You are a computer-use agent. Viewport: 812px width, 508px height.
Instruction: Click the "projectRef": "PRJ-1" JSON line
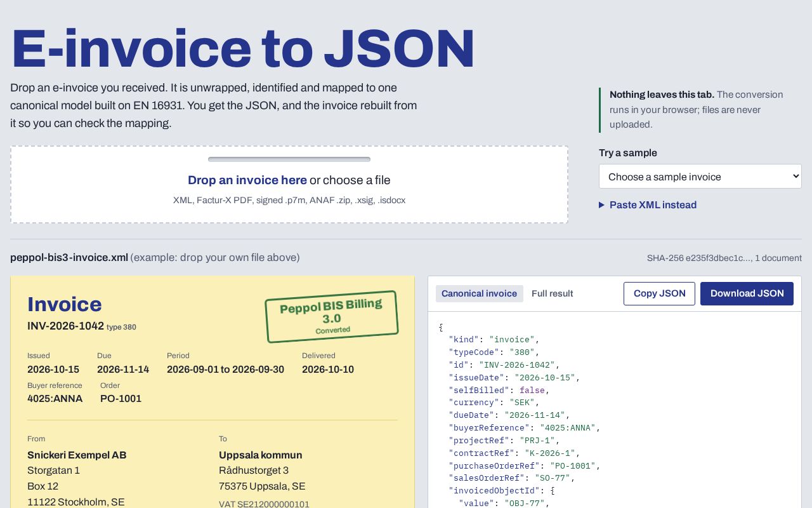point(504,440)
